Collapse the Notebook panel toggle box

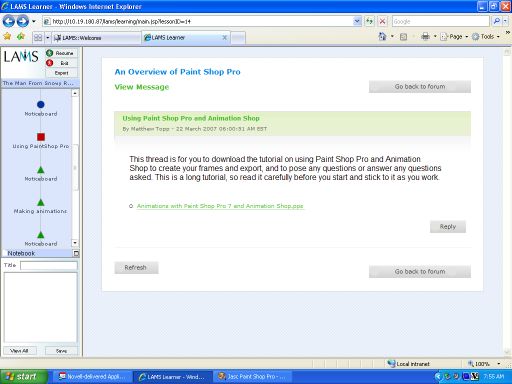pyautogui.click(x=76, y=254)
